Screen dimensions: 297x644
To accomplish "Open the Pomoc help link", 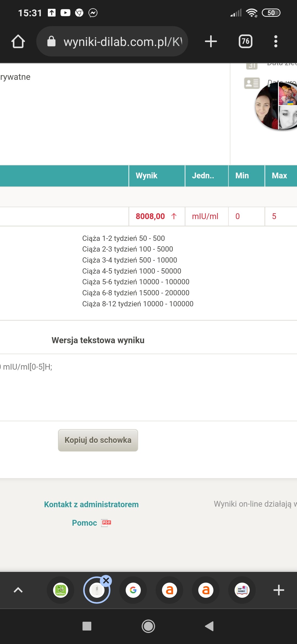I will (x=84, y=523).
